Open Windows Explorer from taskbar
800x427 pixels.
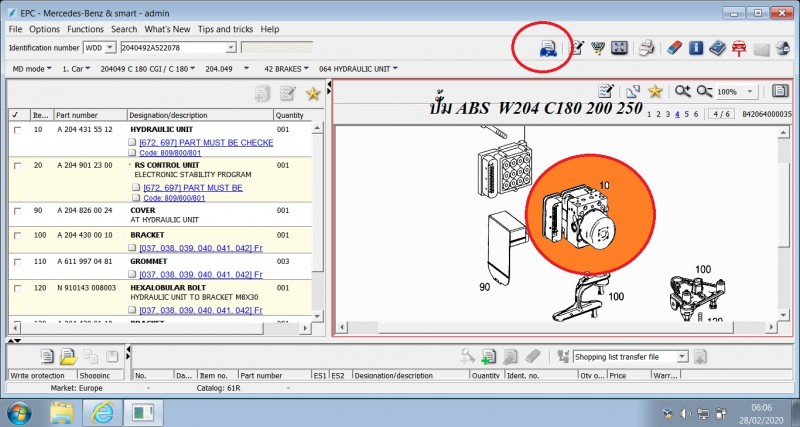click(62, 413)
